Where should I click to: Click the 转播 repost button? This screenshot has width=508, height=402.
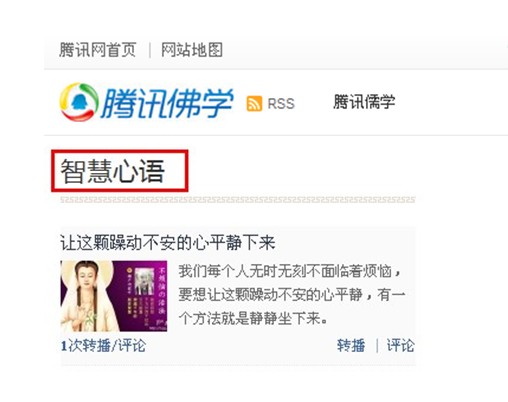point(351,345)
